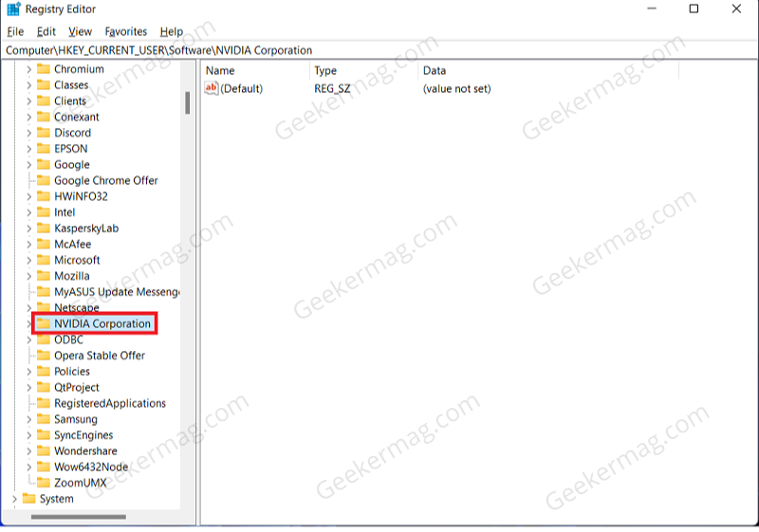Click the (Default) string value icon
759x532 pixels.
click(212, 88)
